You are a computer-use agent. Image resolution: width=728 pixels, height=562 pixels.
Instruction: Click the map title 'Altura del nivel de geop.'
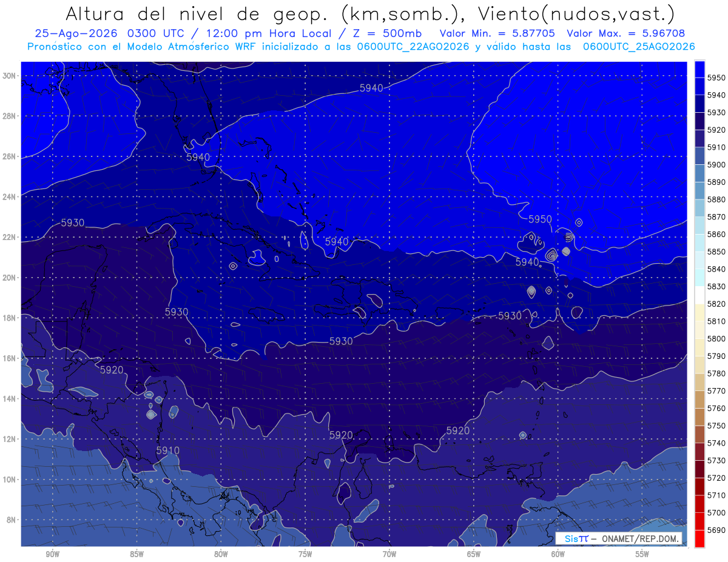(x=199, y=13)
